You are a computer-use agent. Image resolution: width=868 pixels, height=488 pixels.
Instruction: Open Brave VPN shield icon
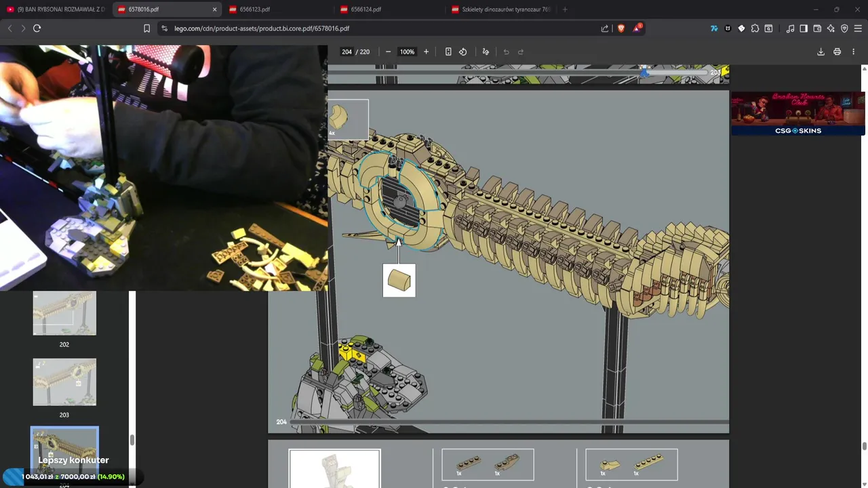844,28
